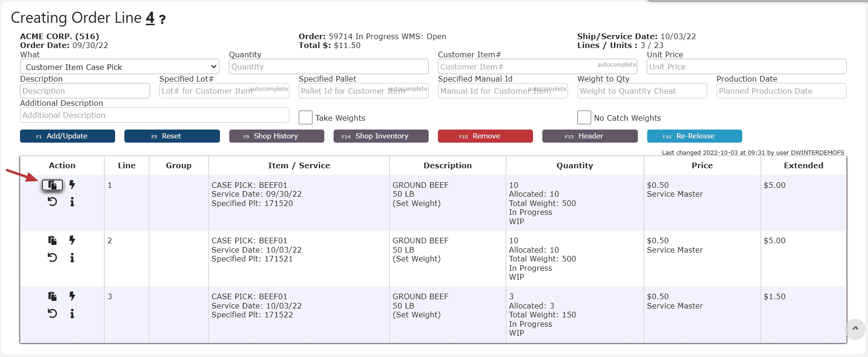
Task: Click Specified Plt: 171520 text
Action: pos(252,203)
